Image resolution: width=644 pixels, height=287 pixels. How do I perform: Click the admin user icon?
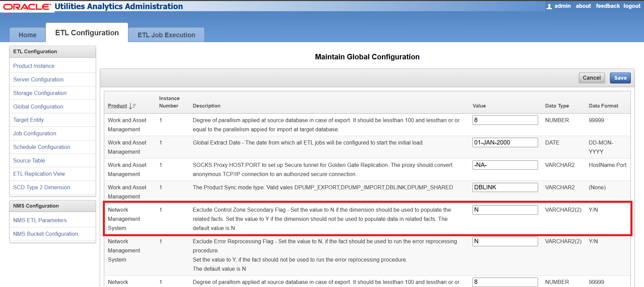(x=549, y=6)
